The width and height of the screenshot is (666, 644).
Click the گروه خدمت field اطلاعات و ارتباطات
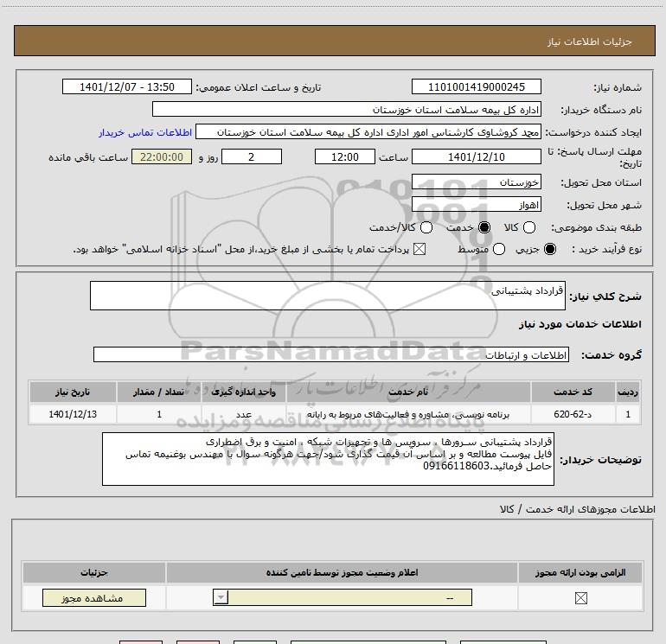pyautogui.click(x=331, y=354)
